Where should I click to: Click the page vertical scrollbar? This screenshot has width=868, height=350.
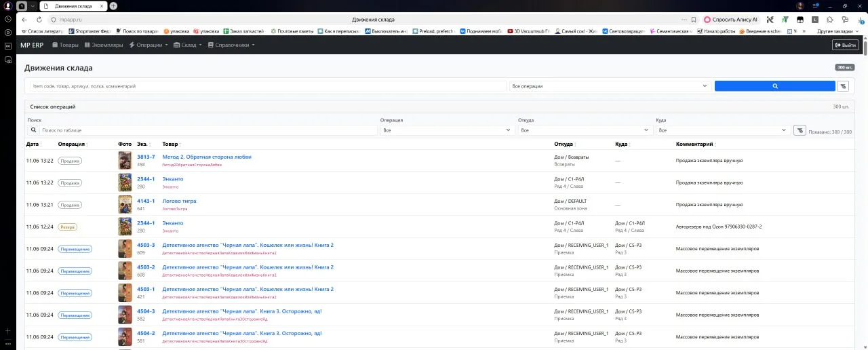tap(865, 47)
